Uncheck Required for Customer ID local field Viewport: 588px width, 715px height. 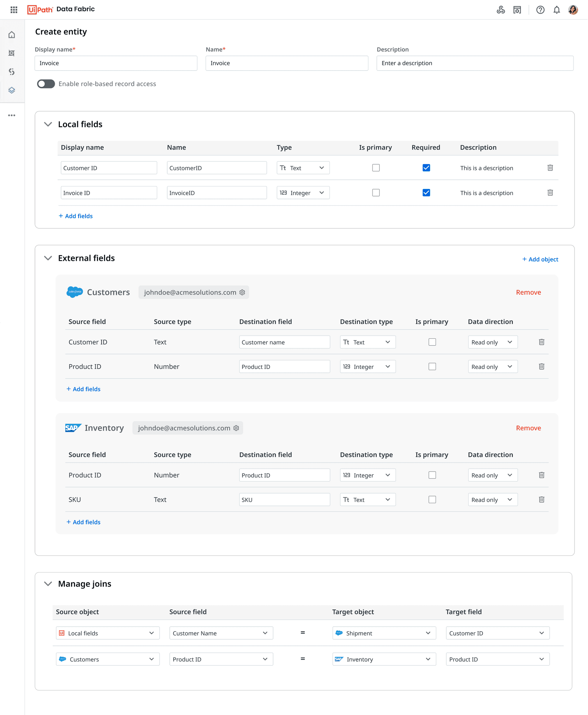click(426, 168)
